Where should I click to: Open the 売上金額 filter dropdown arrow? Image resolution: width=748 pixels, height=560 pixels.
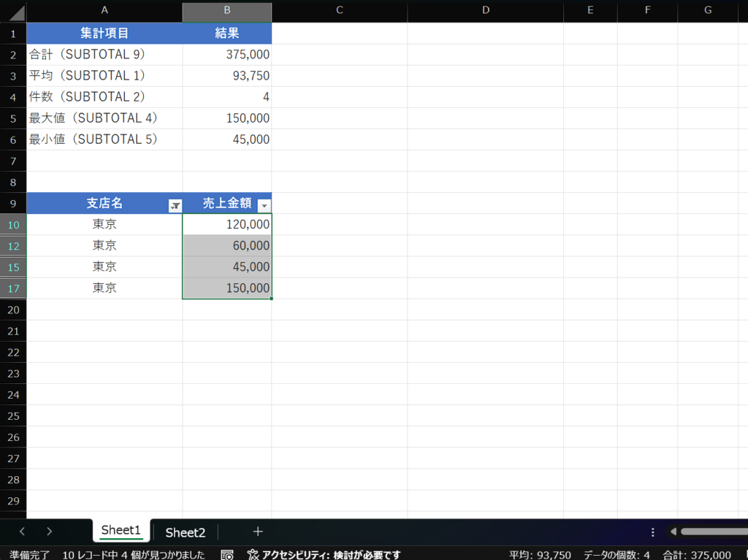264,206
